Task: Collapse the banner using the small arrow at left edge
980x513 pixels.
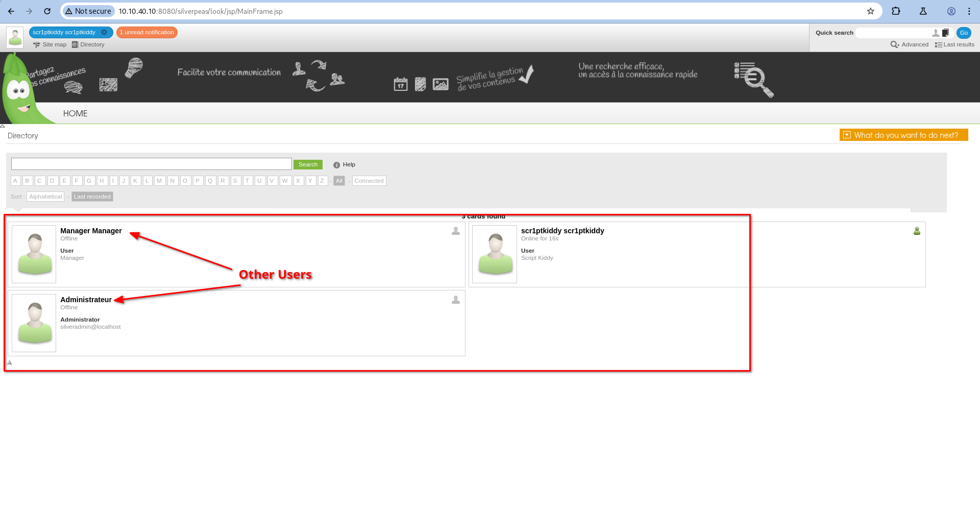Action: point(3,126)
